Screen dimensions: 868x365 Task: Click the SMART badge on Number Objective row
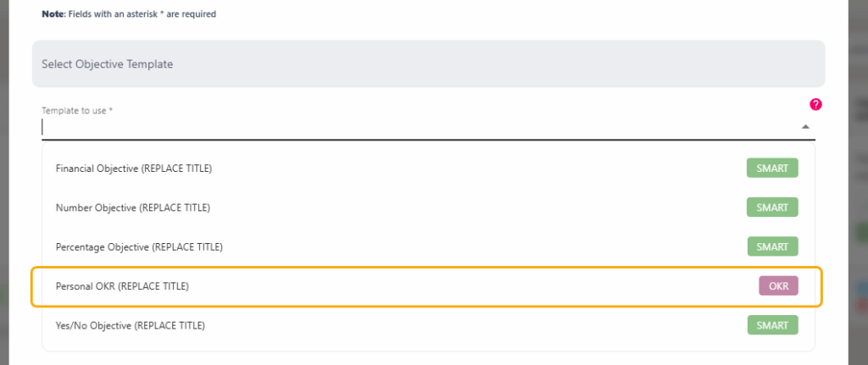(x=772, y=207)
